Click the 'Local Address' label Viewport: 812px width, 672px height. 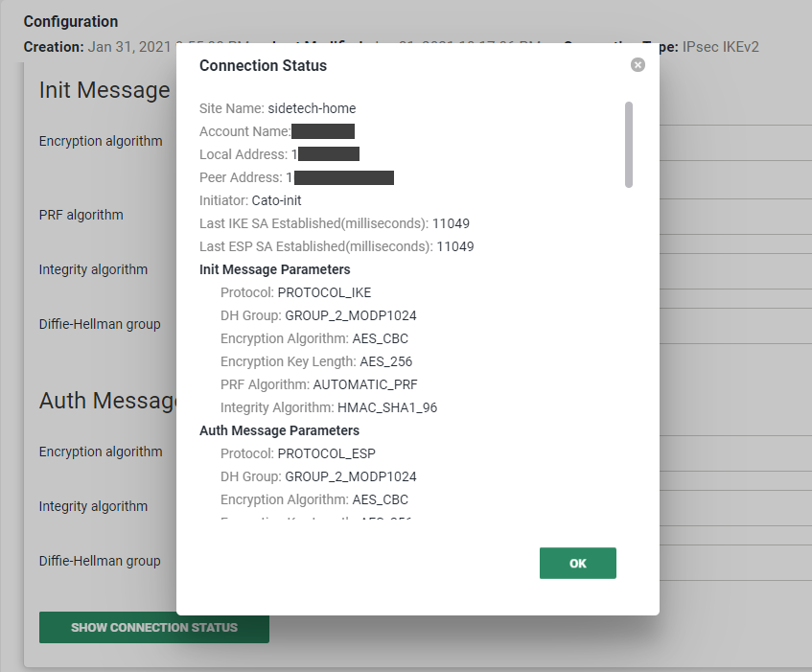(244, 154)
